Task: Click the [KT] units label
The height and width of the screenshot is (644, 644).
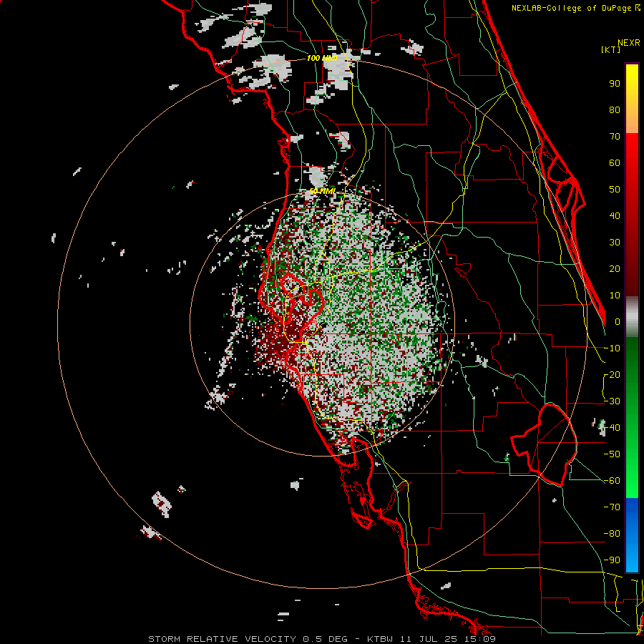Action: 611,49
